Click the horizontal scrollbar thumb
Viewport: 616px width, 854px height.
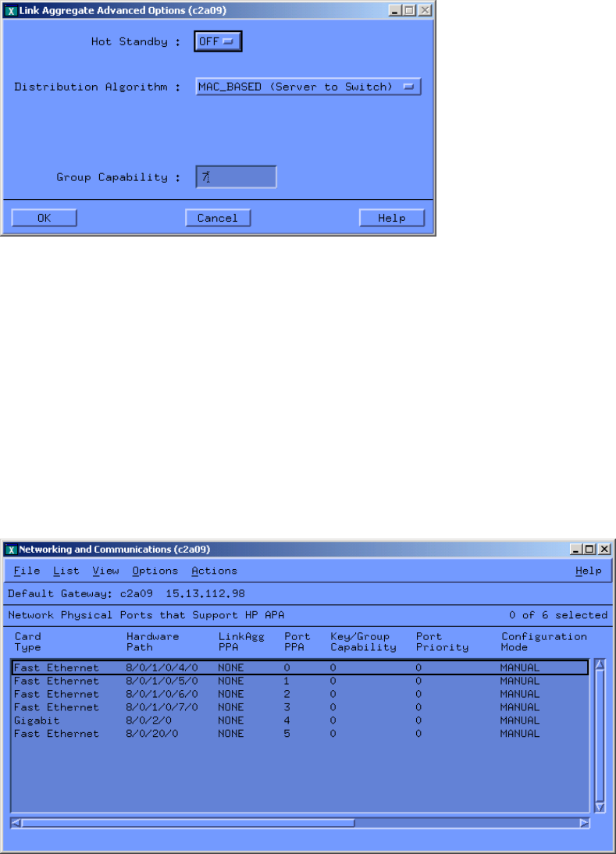tap(188, 823)
